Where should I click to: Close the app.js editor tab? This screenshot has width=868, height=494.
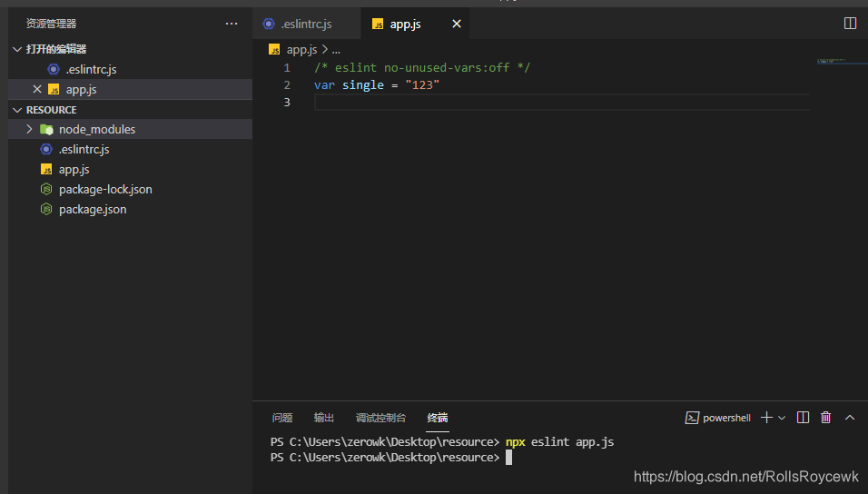pyautogui.click(x=456, y=24)
